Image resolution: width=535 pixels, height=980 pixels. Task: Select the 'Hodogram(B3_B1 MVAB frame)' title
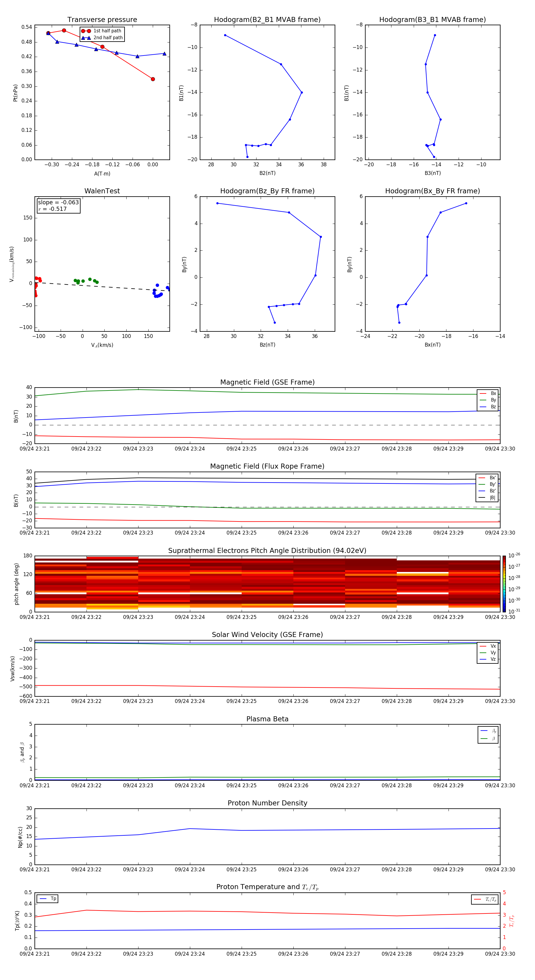tap(432, 20)
